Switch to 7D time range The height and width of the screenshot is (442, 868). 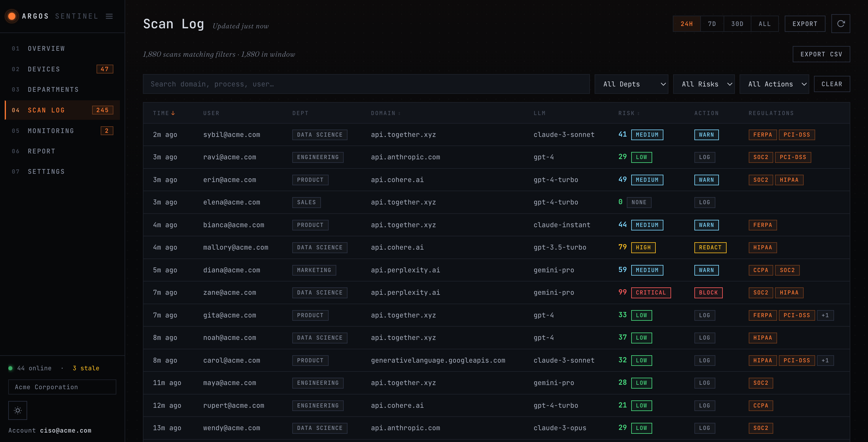712,24
